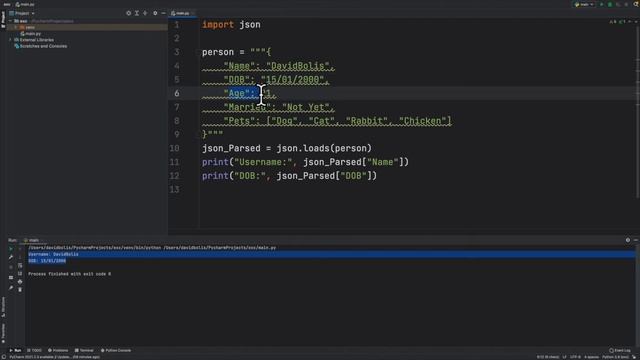640x360 pixels.
Task: Toggle the Structure side stripe button
Action: coord(3,307)
